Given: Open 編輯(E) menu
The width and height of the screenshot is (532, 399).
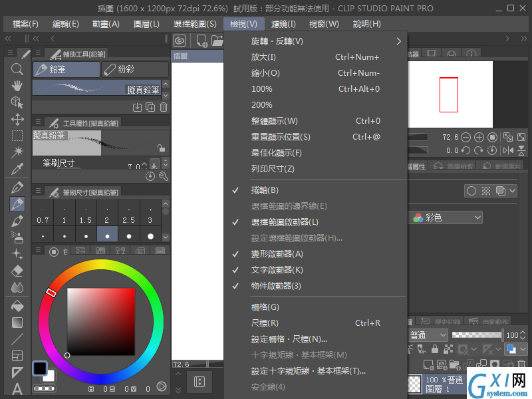Looking at the screenshot, I should tap(65, 24).
